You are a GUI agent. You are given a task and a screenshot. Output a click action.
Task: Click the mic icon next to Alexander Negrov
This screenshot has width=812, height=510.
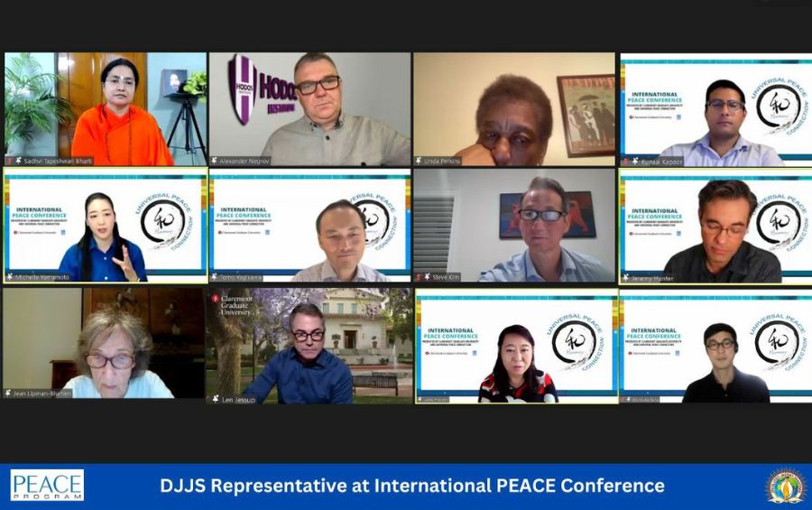[215, 161]
